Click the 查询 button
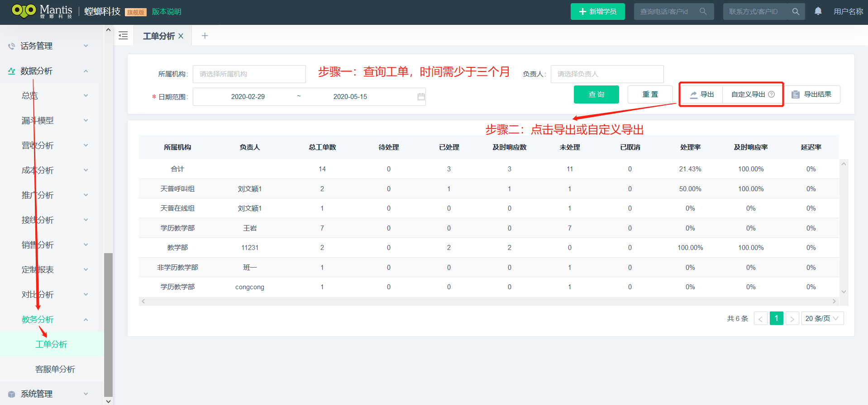The width and height of the screenshot is (868, 405). pos(596,94)
